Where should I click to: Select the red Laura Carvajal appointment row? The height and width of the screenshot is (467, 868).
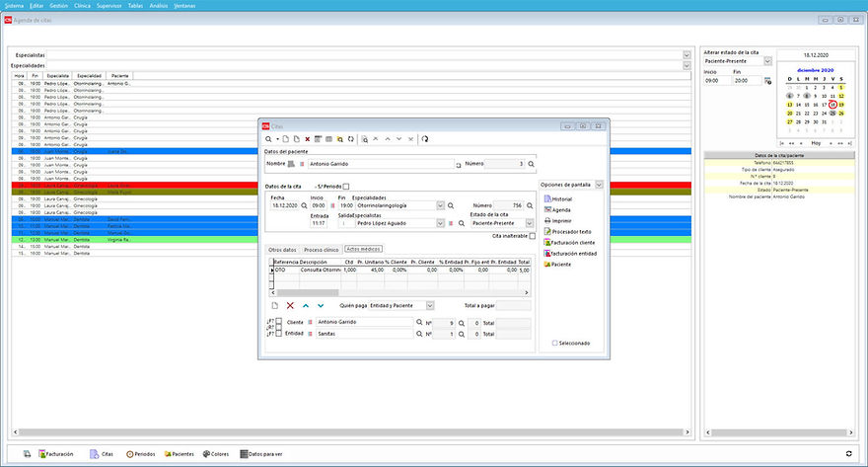point(351,185)
